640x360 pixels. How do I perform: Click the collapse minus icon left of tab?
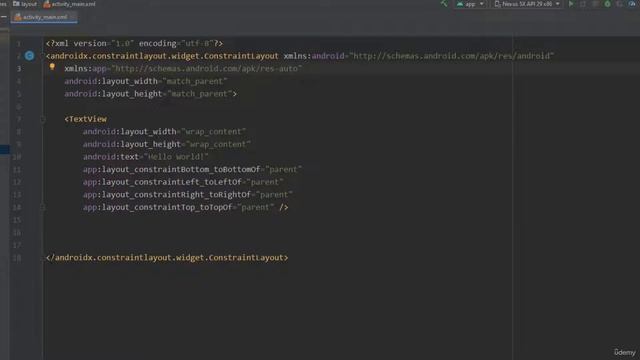point(4,17)
